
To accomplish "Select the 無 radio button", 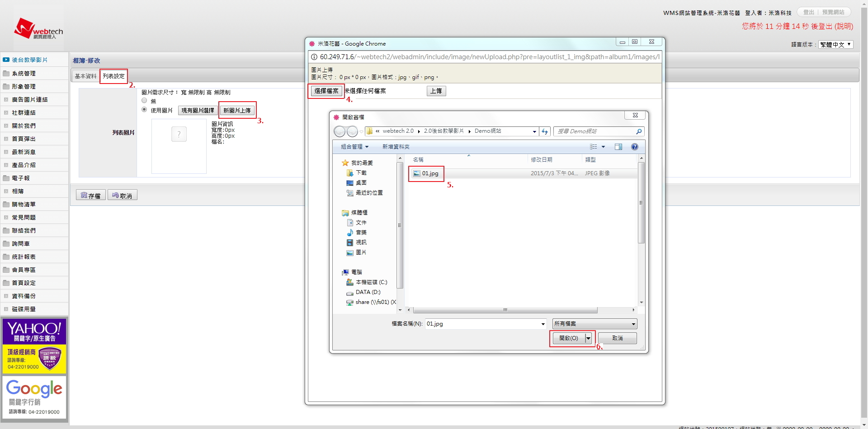I will 144,101.
